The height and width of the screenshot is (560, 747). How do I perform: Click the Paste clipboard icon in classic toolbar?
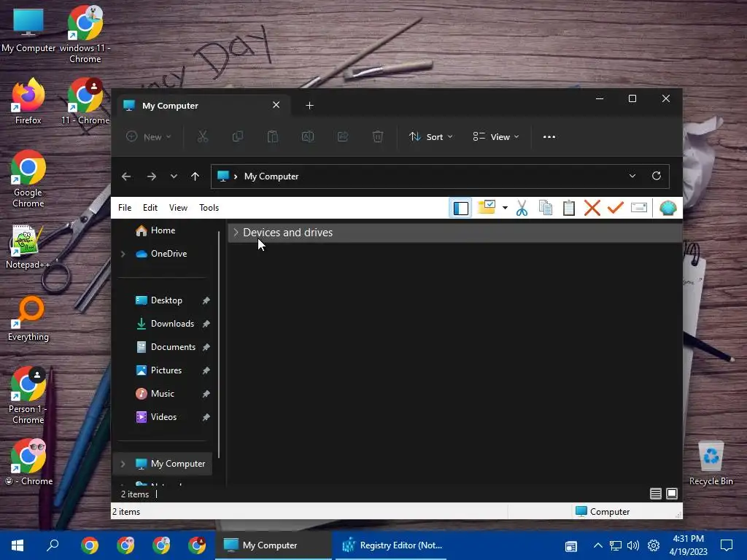click(x=569, y=208)
